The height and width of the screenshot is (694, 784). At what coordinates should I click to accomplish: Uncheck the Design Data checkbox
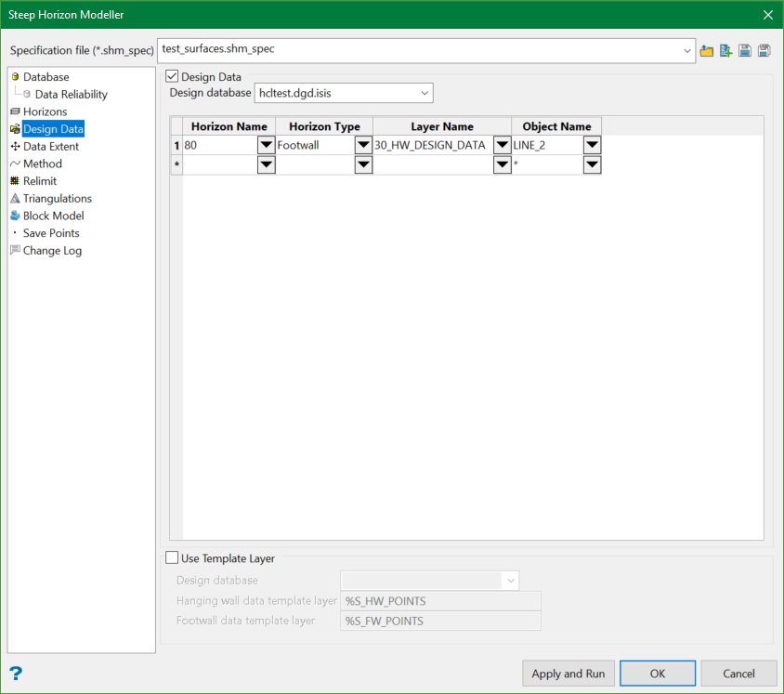[172, 77]
